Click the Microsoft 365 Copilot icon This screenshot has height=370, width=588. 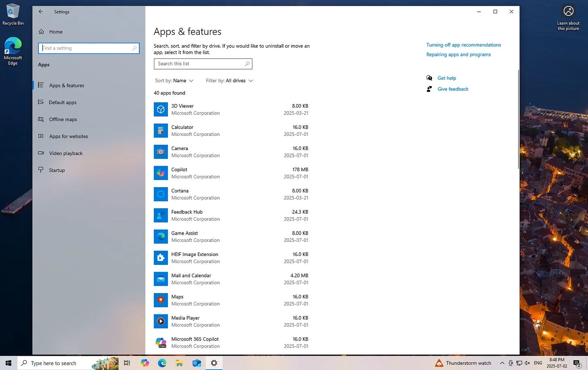[161, 343]
